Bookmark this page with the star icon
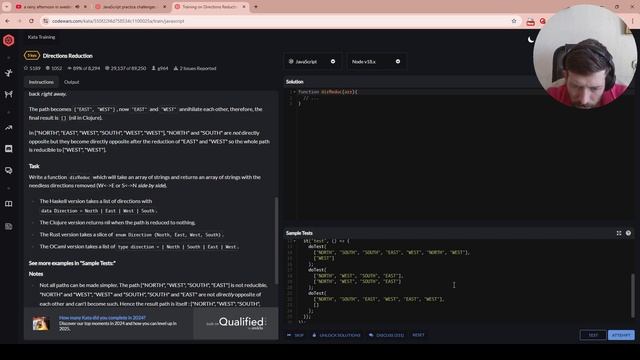This screenshot has height=360, width=640. coord(514,21)
